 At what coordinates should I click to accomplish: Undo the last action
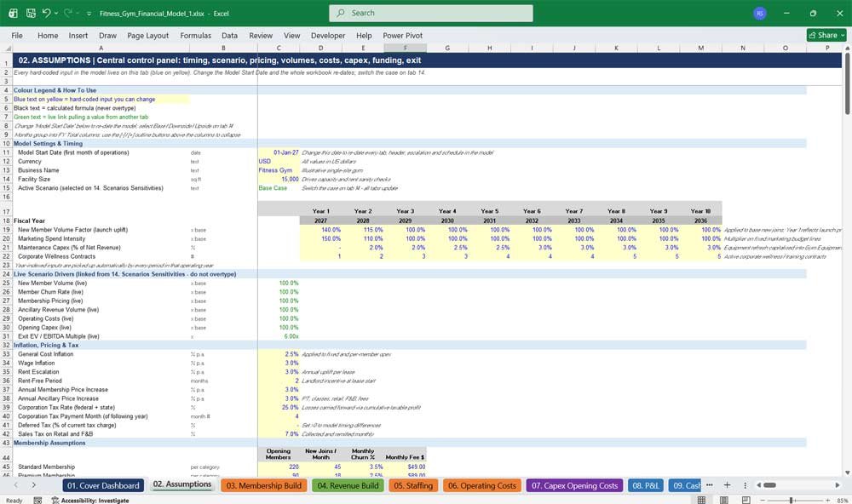click(x=46, y=13)
